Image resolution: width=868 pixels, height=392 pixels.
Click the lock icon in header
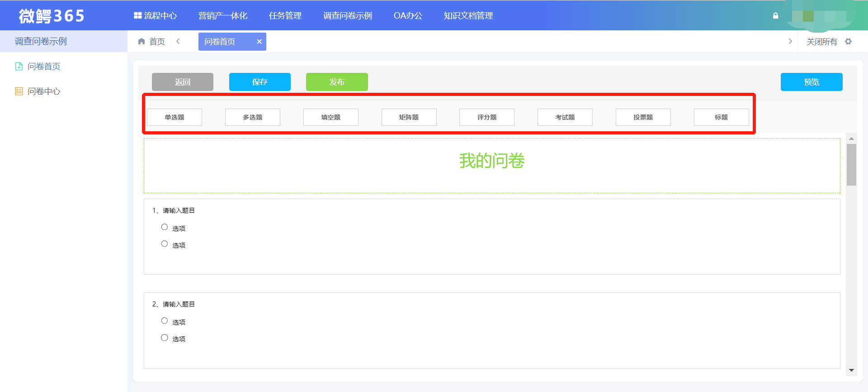click(x=775, y=16)
